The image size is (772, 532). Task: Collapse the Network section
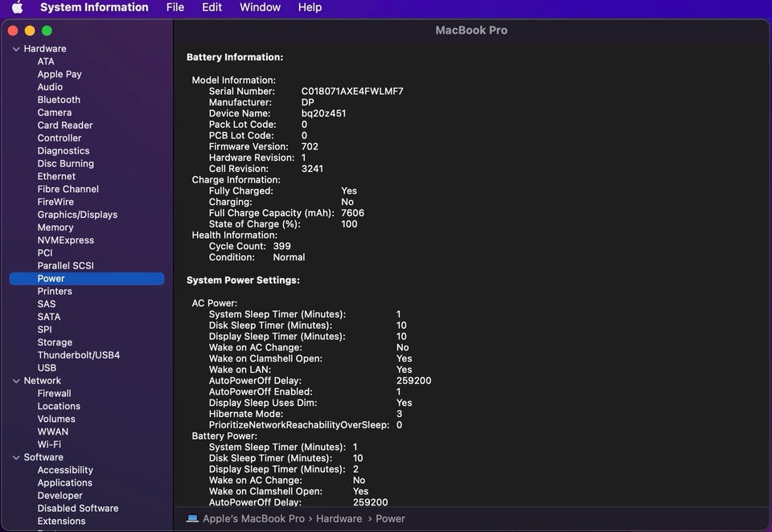(16, 381)
